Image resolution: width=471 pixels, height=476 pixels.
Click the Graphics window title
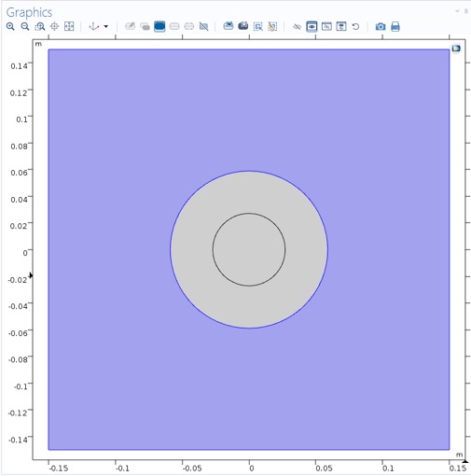click(29, 12)
